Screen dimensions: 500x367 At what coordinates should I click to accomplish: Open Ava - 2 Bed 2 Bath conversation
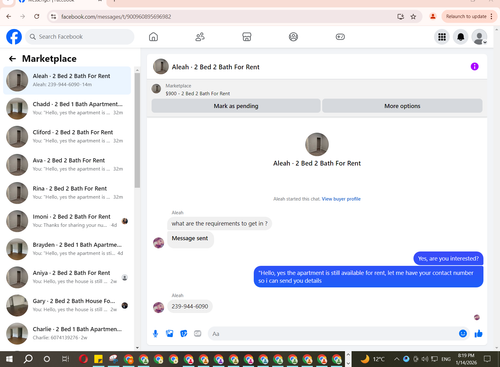[67, 165]
